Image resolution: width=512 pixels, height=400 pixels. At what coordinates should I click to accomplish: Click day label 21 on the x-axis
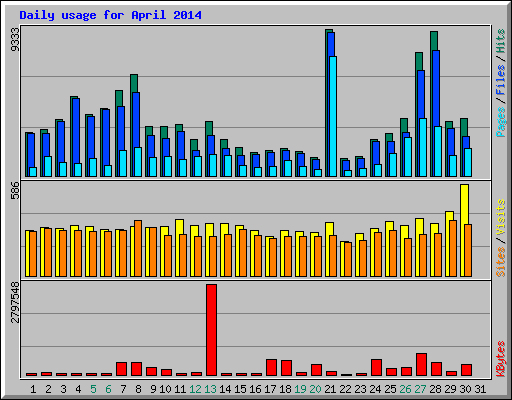point(330,389)
